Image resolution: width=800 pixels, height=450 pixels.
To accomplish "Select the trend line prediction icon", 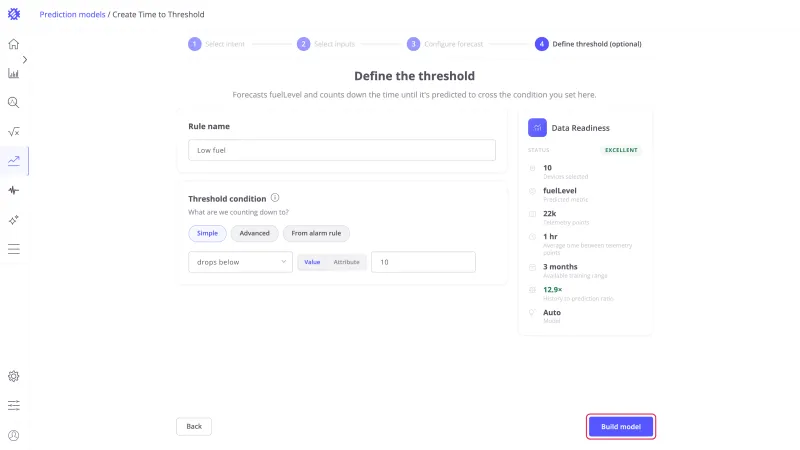I will coord(14,161).
